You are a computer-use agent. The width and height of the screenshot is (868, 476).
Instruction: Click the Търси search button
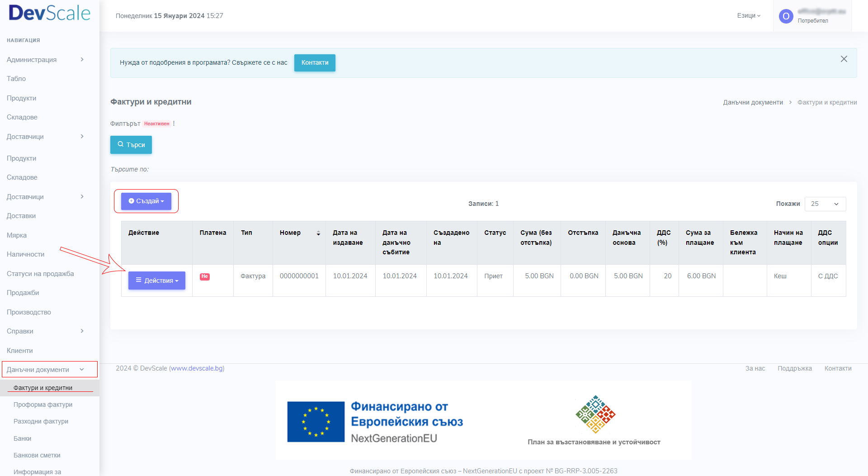tap(131, 145)
